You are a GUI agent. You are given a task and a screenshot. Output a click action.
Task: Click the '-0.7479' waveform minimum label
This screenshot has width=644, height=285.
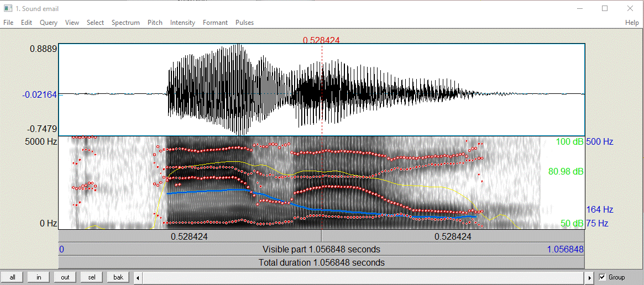coord(42,129)
